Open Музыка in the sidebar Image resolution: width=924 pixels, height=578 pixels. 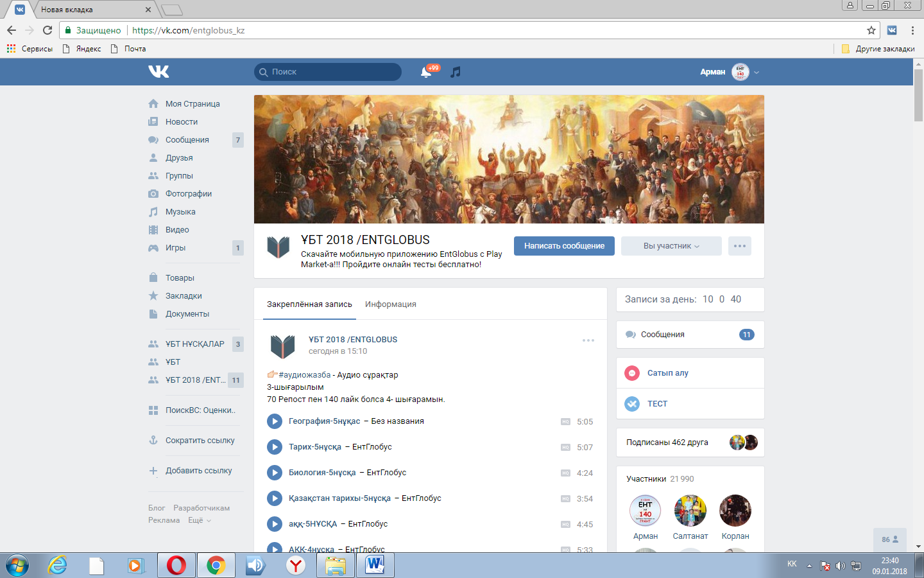[x=180, y=212]
